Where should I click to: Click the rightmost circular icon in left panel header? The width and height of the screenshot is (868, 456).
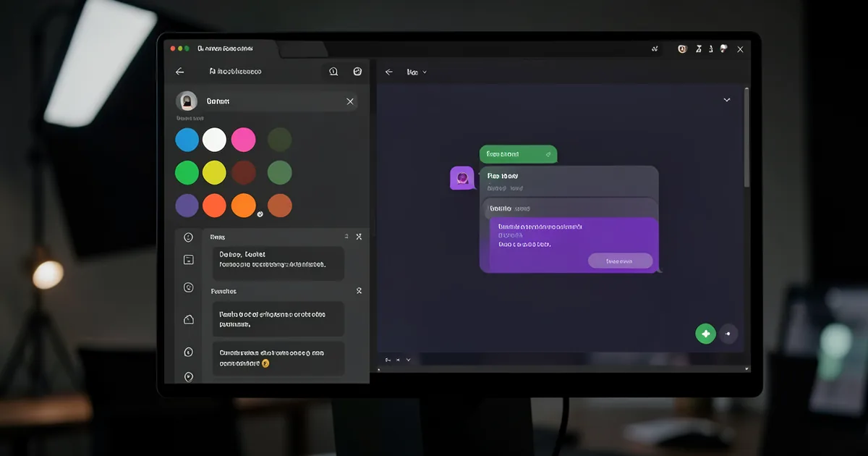point(357,72)
